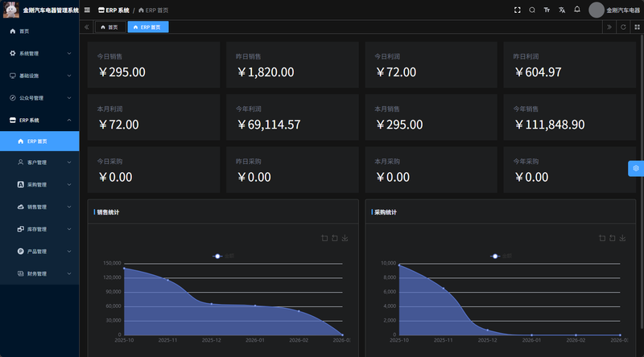Click the font size icon
This screenshot has width=644, height=357.
point(547,10)
